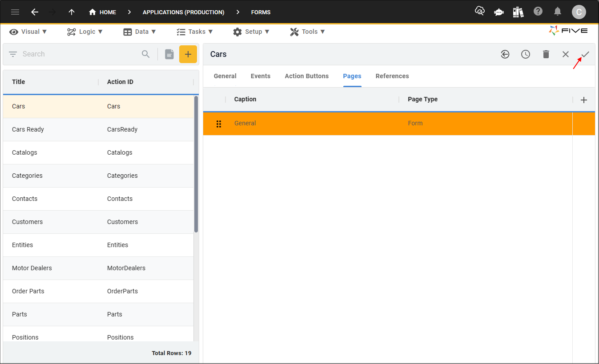Switch to the Action Buttons tab

click(x=307, y=76)
